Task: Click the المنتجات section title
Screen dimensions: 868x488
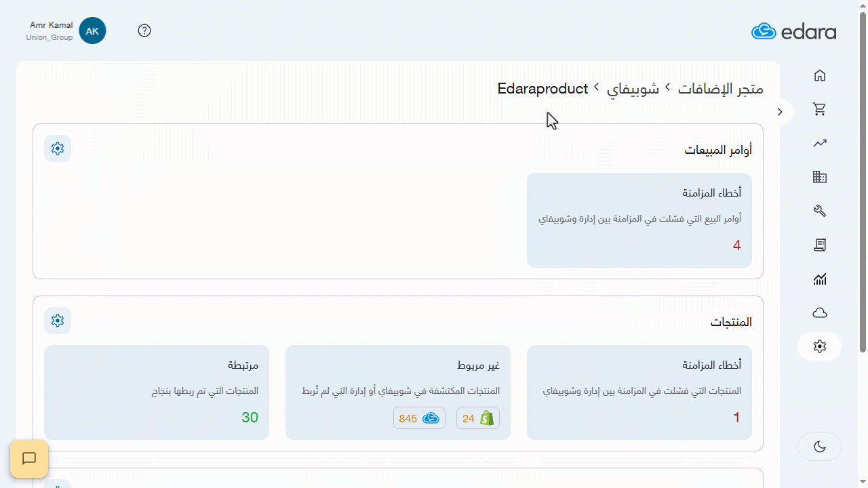Action: [731, 323]
